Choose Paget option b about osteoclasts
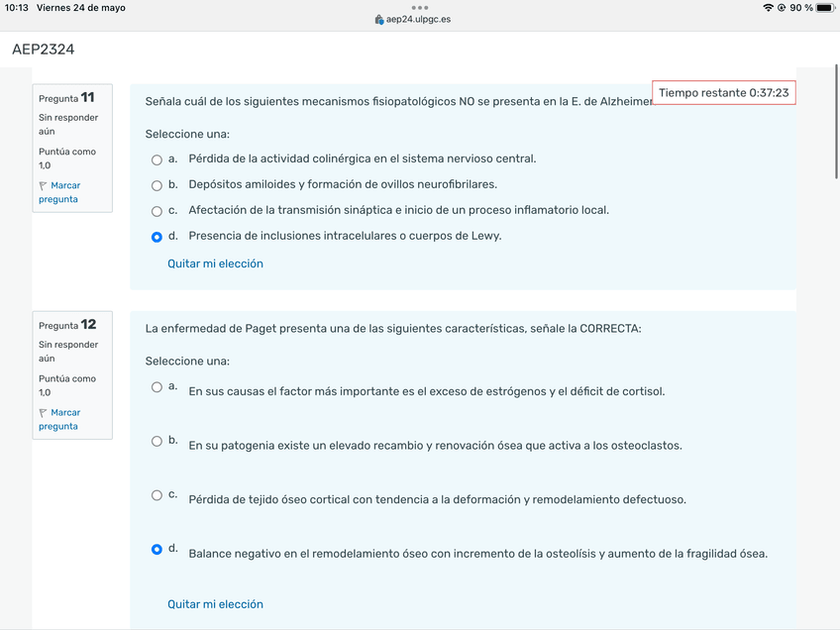This screenshot has height=630, width=840. coord(157,441)
